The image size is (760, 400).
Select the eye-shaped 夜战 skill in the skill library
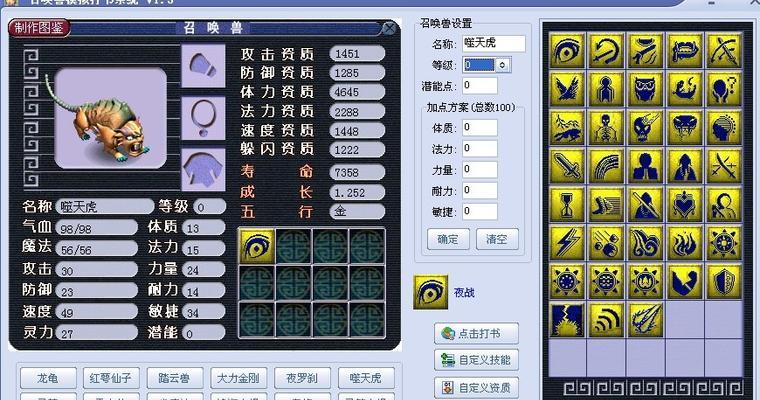pos(567,50)
